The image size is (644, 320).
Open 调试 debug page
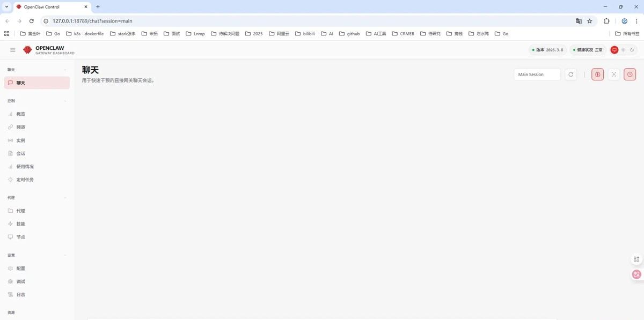tap(37, 281)
